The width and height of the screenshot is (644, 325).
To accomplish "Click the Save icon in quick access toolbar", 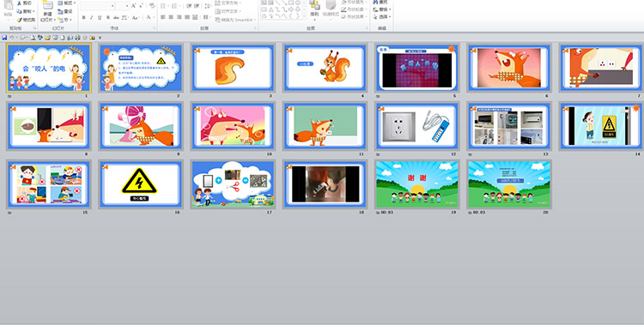I will [x=4, y=38].
